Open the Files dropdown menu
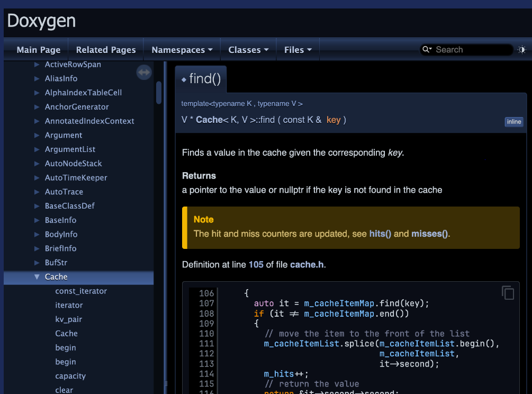The width and height of the screenshot is (532, 394). 297,49
